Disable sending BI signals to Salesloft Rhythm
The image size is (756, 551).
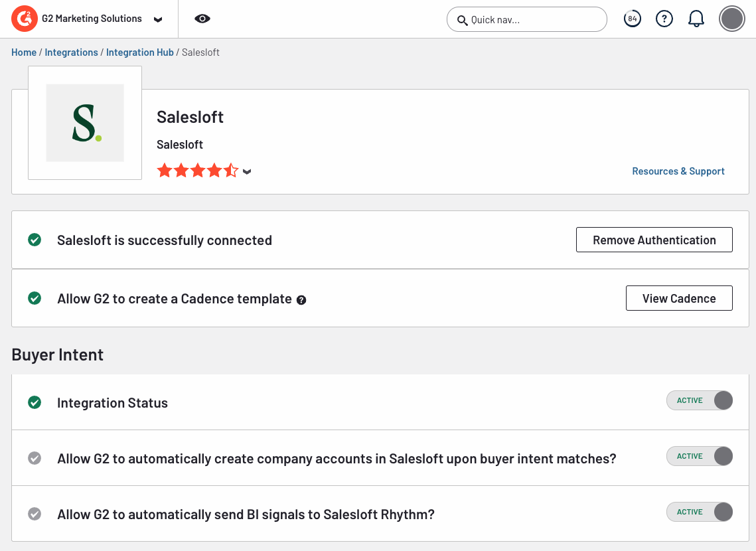coord(699,512)
